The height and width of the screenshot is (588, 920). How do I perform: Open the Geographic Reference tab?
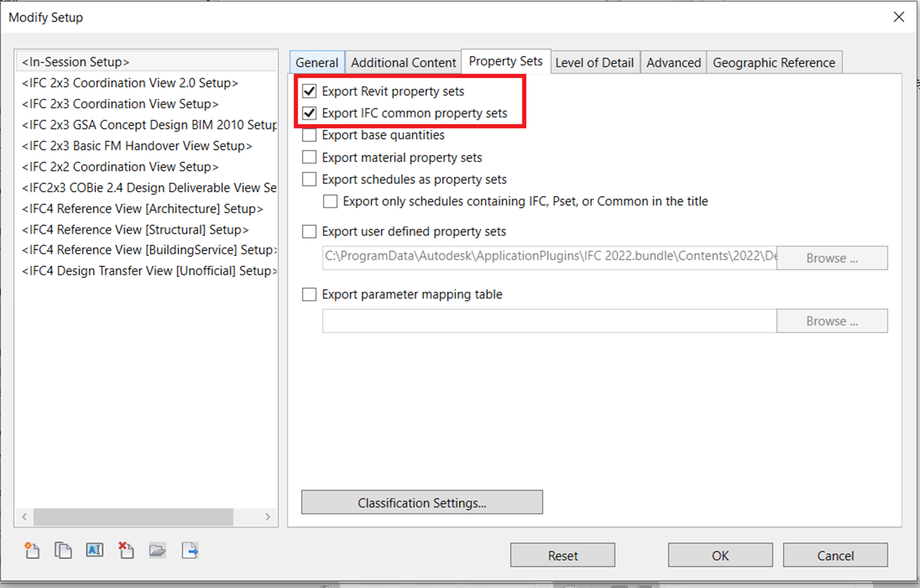click(774, 63)
